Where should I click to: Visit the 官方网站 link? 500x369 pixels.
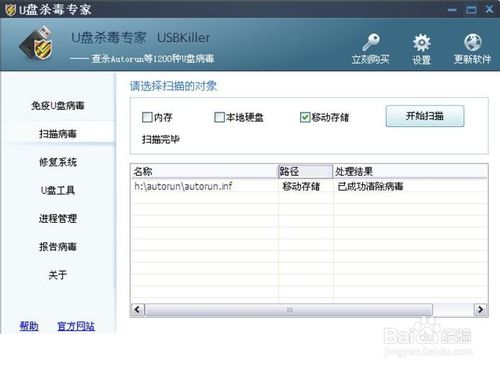point(76,326)
